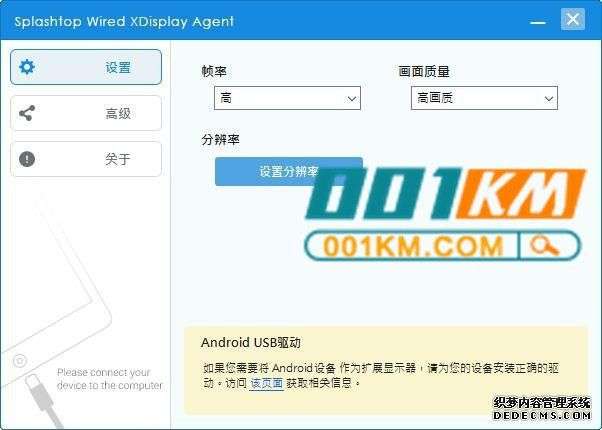Expand the 画面质量 dropdown arrow
Viewport: 602px width, 430px height.
(549, 99)
